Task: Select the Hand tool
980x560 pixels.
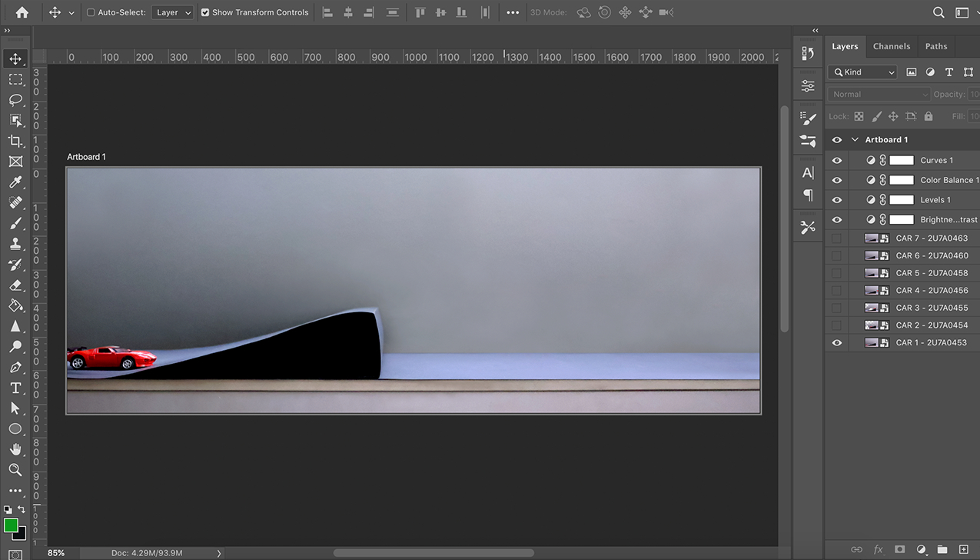Action: tap(15, 449)
